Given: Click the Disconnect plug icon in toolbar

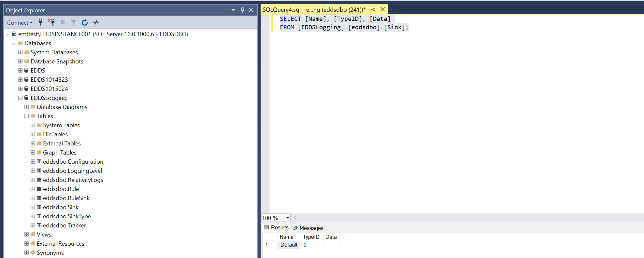Looking at the screenshot, I should pos(51,22).
